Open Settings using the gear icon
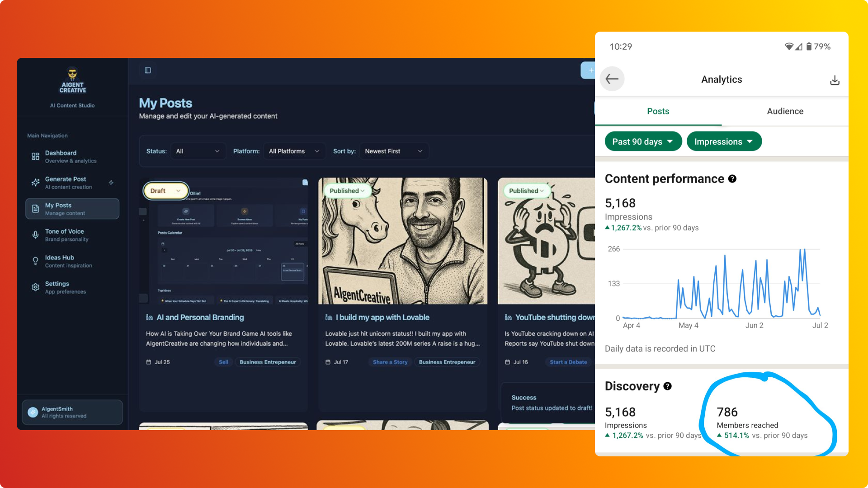Image resolution: width=868 pixels, height=488 pixels. [x=35, y=287]
